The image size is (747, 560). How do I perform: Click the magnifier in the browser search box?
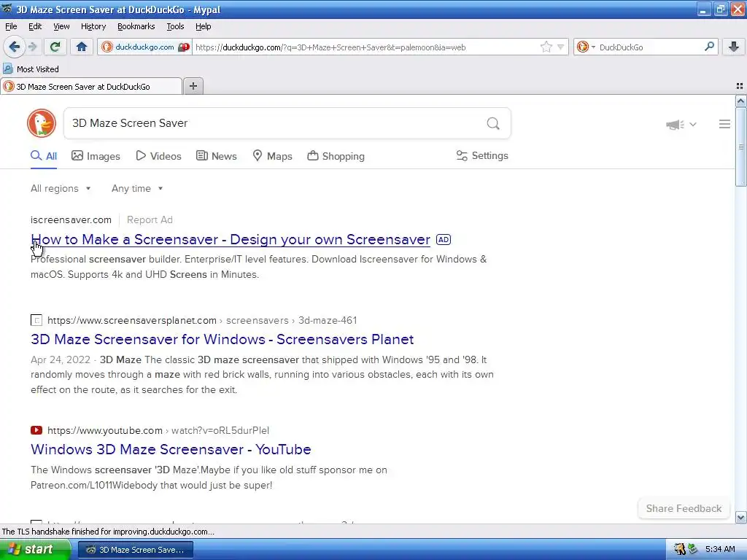pos(709,47)
